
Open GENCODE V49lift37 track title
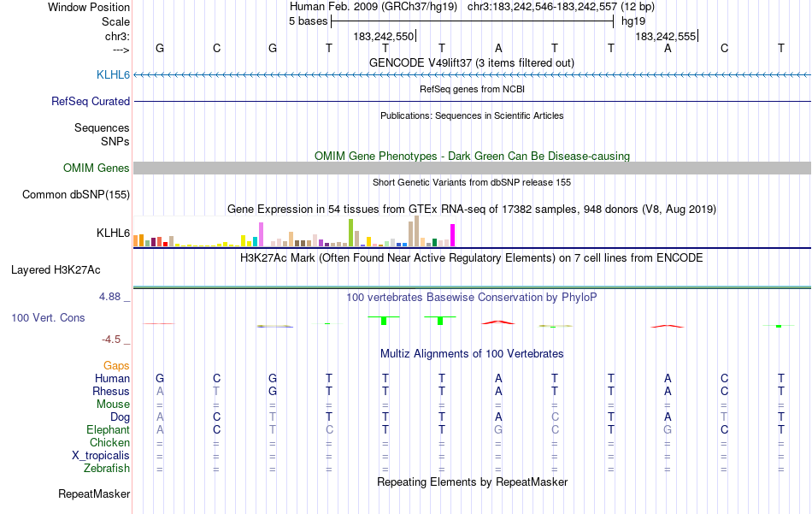tap(471, 62)
